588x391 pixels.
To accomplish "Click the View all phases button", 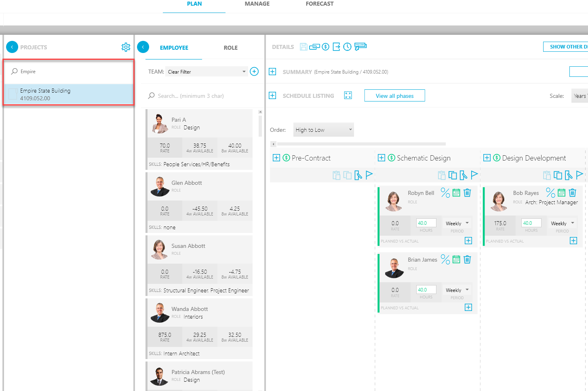I will click(394, 95).
